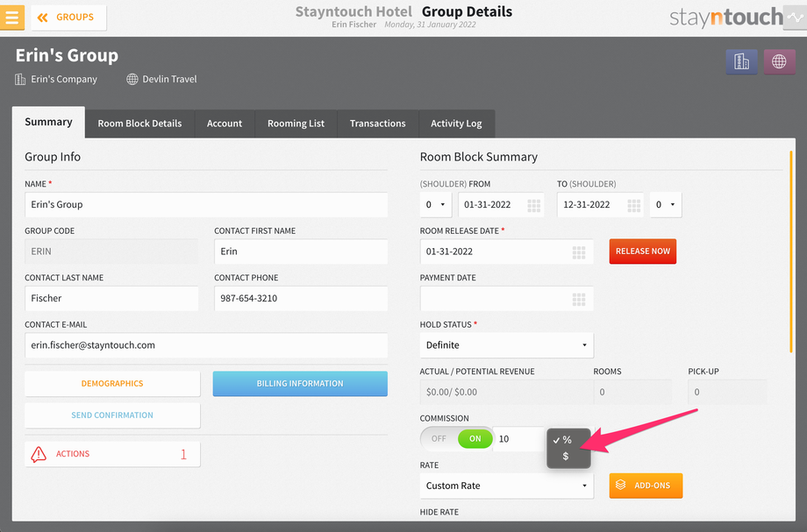Click Devlin Travel link
Screen dimensions: 807x532
pyautogui.click(x=170, y=79)
